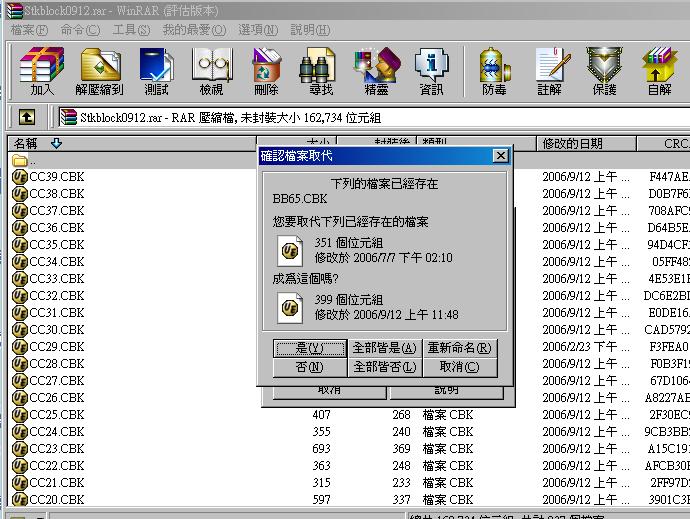Sort by the CRC column header

(x=664, y=144)
